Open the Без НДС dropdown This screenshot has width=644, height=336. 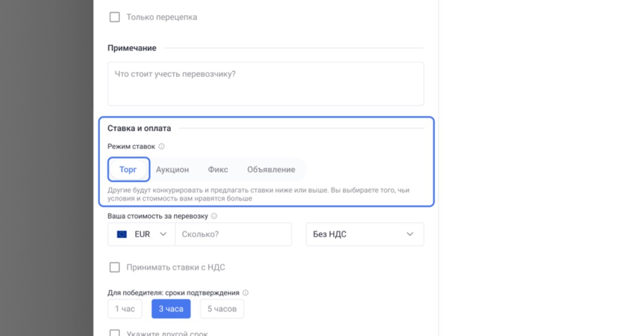coord(364,234)
